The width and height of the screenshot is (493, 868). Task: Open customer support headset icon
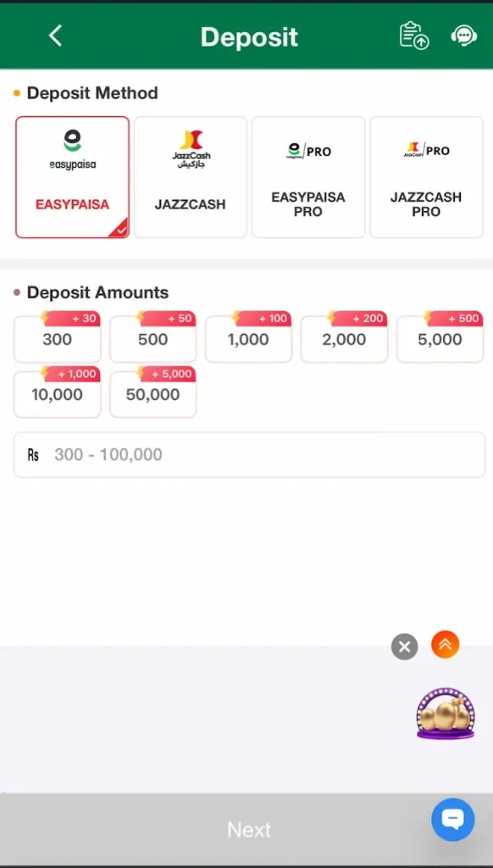click(x=463, y=36)
